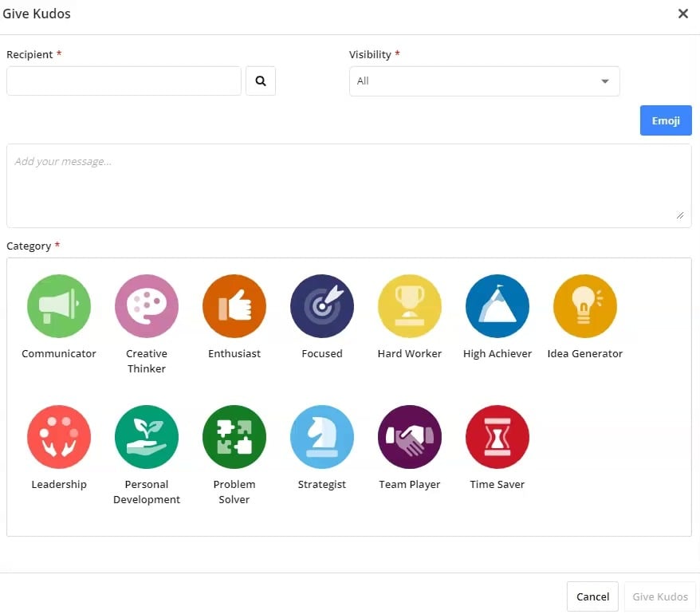The width and height of the screenshot is (700, 614).
Task: Select the Communicator megaphone category icon
Action: (x=59, y=306)
